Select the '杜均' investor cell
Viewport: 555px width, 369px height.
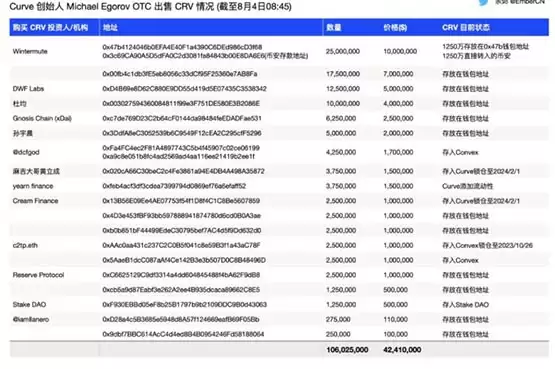19,104
